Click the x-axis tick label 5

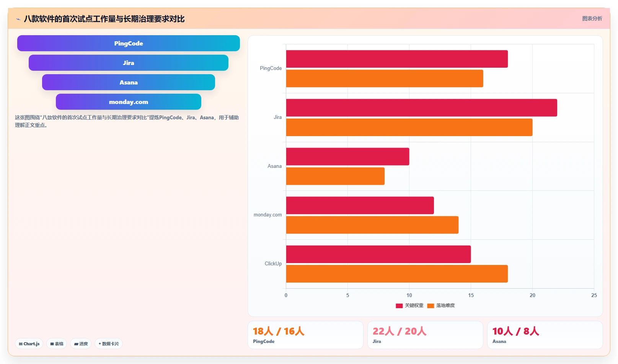(x=347, y=295)
